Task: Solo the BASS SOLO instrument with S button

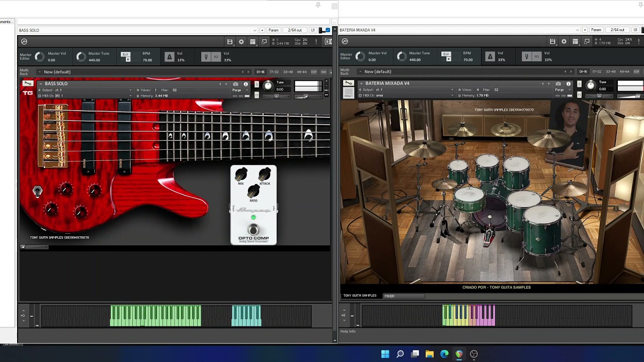Action: tap(257, 84)
